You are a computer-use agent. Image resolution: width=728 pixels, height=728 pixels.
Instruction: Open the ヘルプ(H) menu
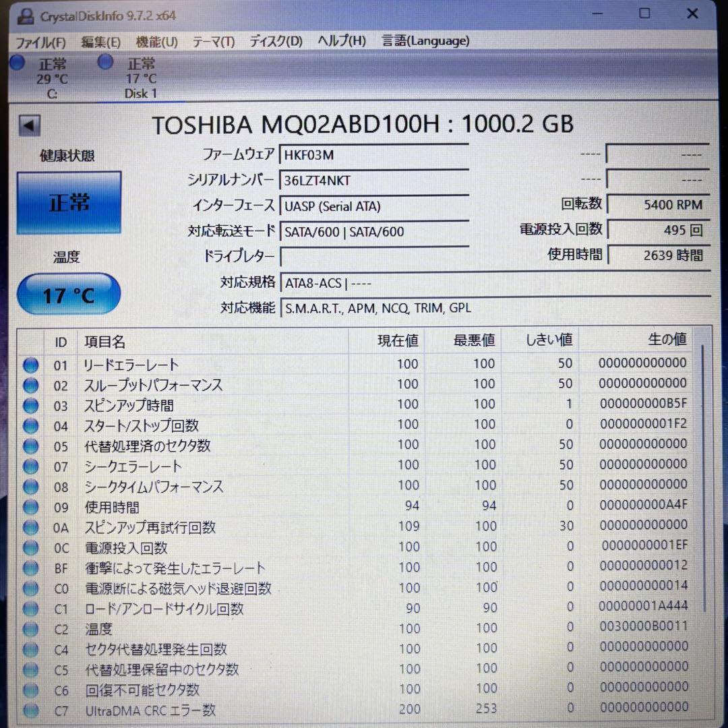(x=340, y=41)
